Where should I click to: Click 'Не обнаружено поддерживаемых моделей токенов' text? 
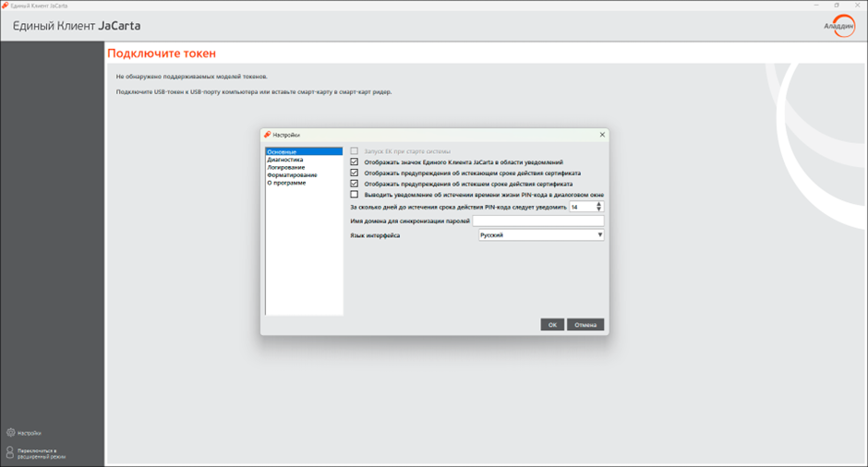coord(191,77)
